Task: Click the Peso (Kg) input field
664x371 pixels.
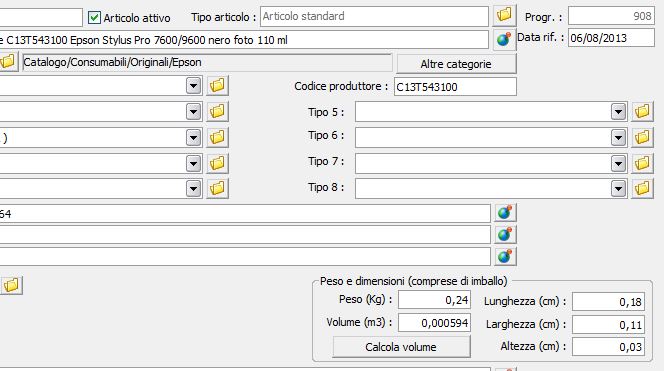Action: pyautogui.click(x=434, y=300)
